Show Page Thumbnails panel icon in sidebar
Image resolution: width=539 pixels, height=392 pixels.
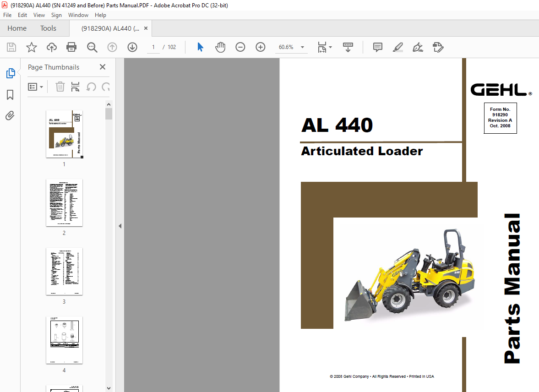pos(11,73)
